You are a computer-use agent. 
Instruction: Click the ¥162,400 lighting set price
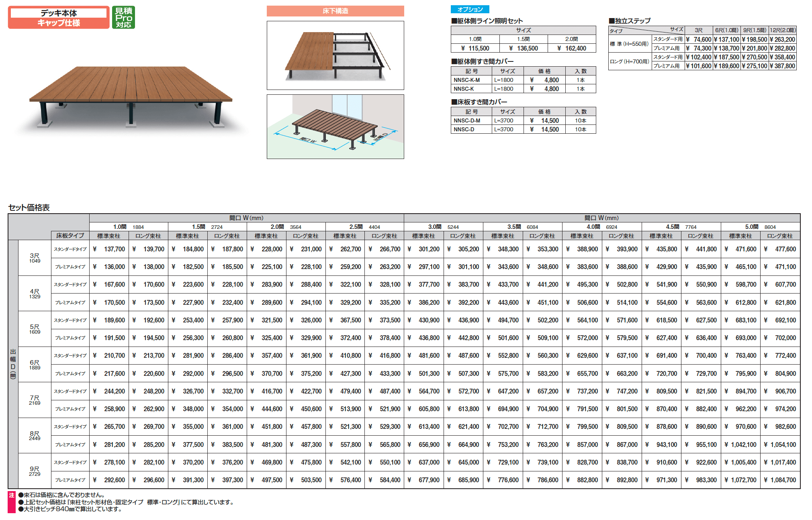[x=572, y=48]
